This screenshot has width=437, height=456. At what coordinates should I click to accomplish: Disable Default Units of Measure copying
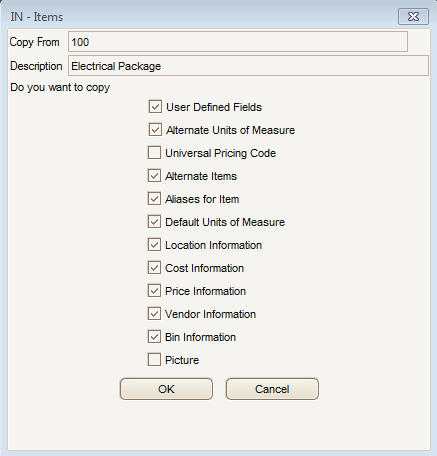click(154, 222)
